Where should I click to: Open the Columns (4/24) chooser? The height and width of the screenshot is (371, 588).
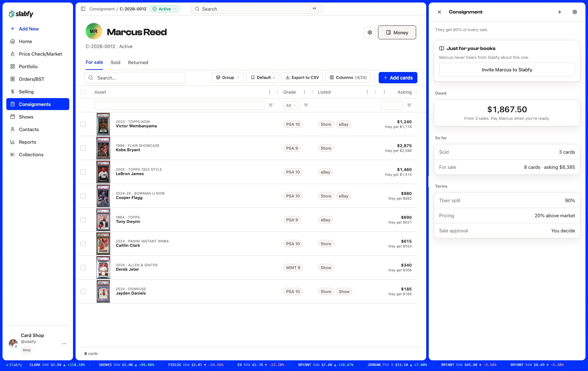point(348,78)
